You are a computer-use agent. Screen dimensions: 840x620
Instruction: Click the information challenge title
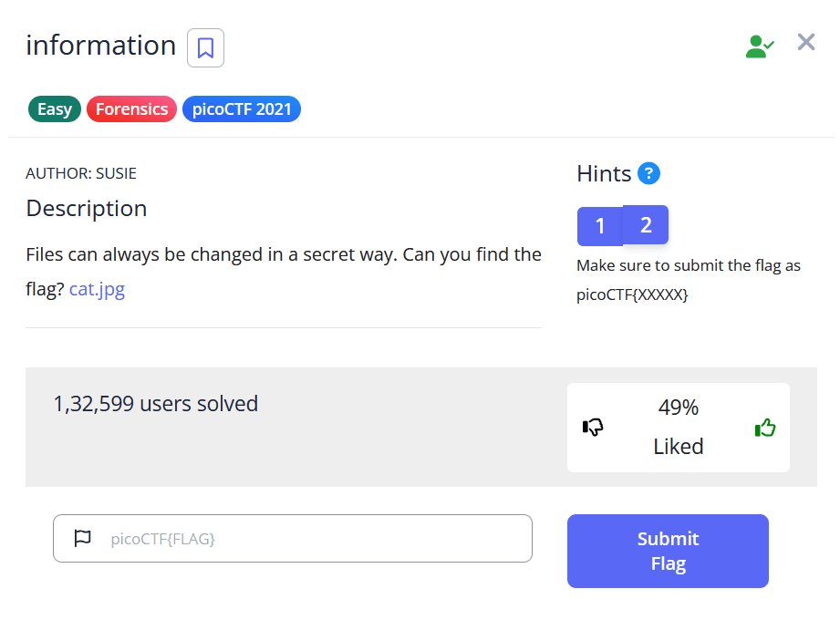pos(100,46)
